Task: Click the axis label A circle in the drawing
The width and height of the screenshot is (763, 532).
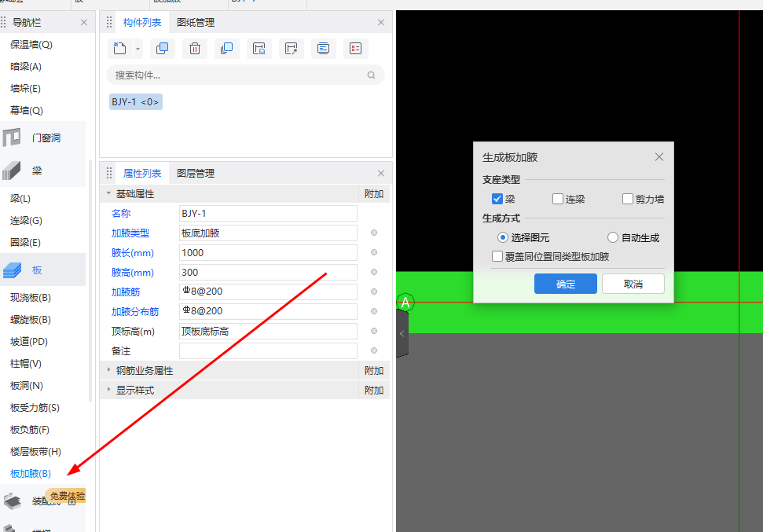Action: click(405, 303)
